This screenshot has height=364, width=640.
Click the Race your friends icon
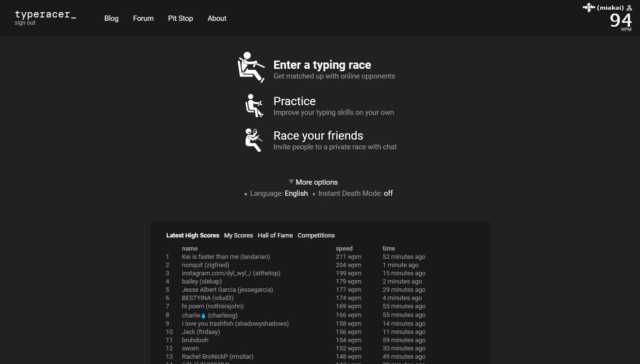[253, 140]
